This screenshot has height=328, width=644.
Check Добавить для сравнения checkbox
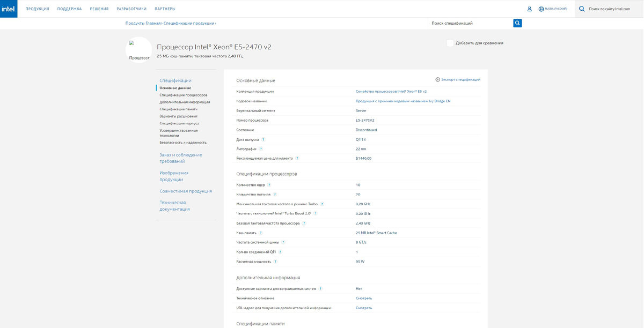click(x=450, y=43)
